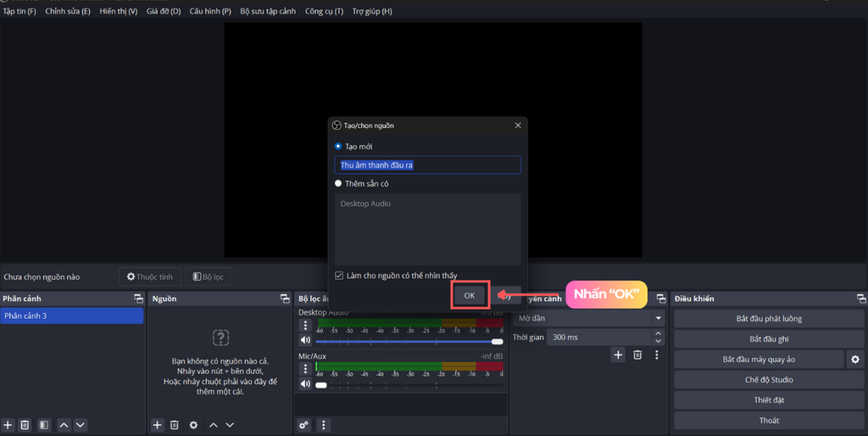Viewport: 868px width, 436px height.
Task: Click the Desktop Audio volume slider
Action: [x=409, y=341]
